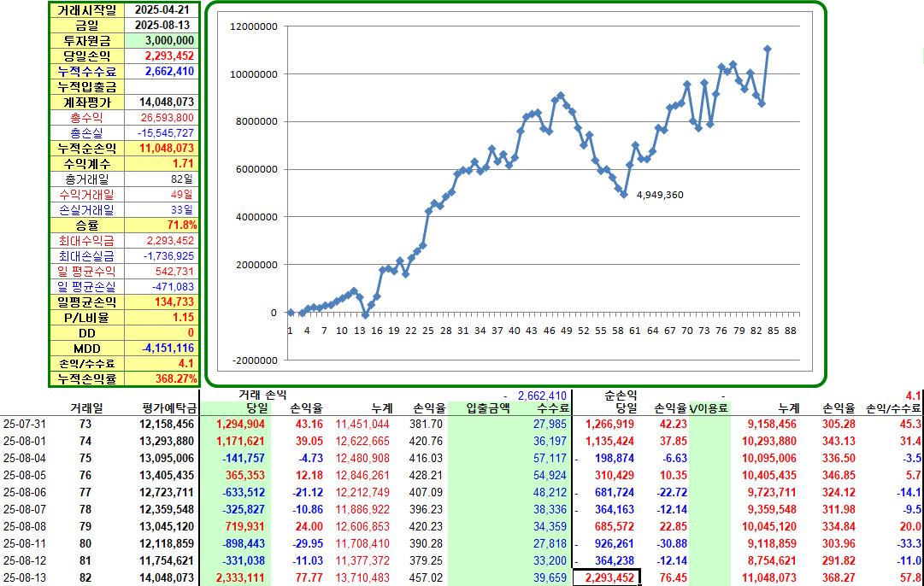Select the 금일 date 2025-08-13 cell
Screen dimensions: 924x586
(162, 26)
